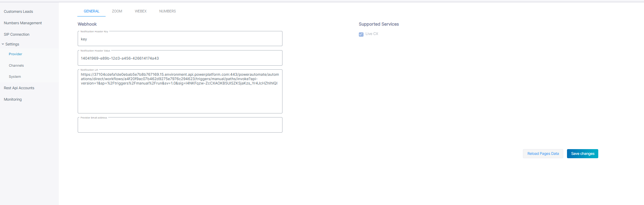Toggle the Live CX checkbox
Image resolution: width=644 pixels, height=205 pixels.
[x=361, y=34]
